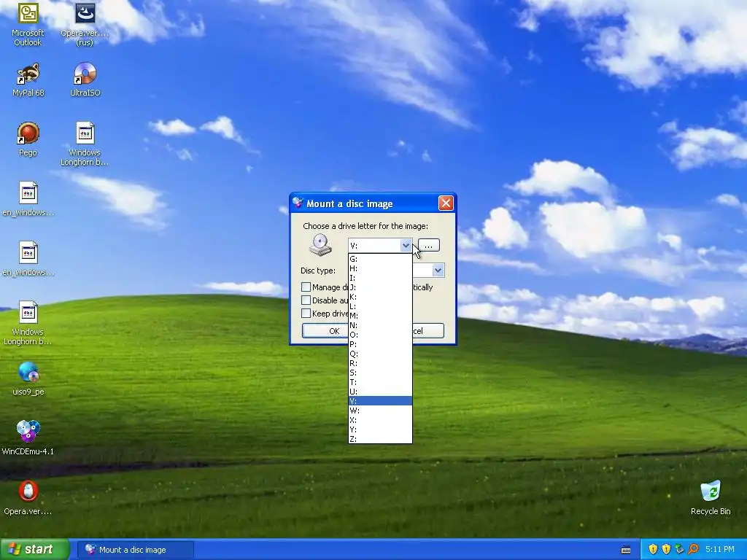This screenshot has height=560, width=747.
Task: Toggle the "Manage d..." checkbox
Action: coord(306,287)
